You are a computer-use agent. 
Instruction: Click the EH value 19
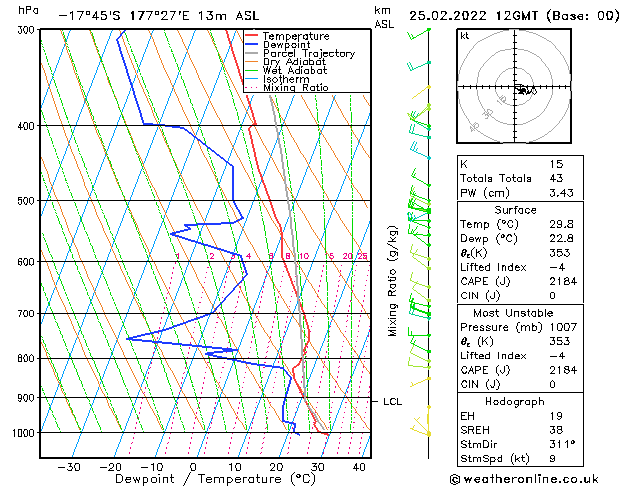click(x=556, y=416)
